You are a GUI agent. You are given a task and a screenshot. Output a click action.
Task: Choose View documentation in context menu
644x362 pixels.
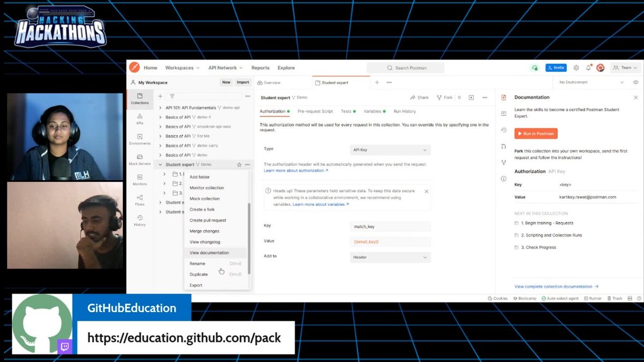click(x=216, y=252)
